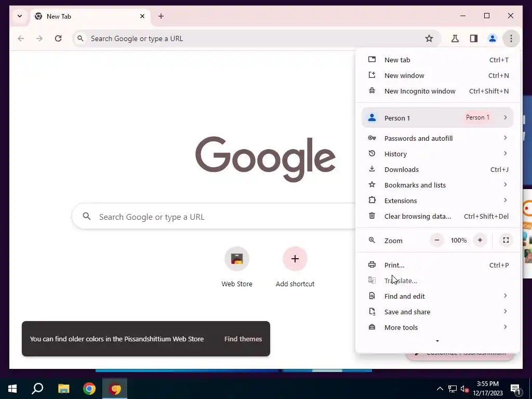Choose New tab from menu

(x=437, y=60)
